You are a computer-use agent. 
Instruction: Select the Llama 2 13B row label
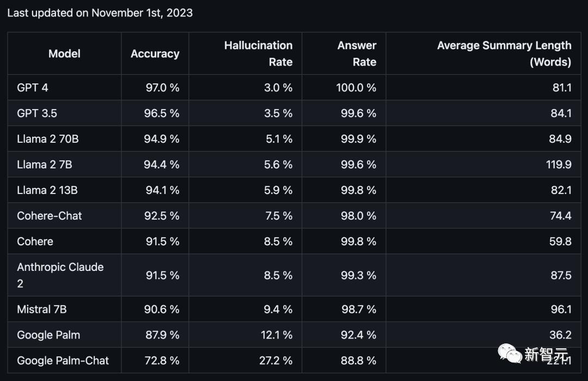point(47,190)
